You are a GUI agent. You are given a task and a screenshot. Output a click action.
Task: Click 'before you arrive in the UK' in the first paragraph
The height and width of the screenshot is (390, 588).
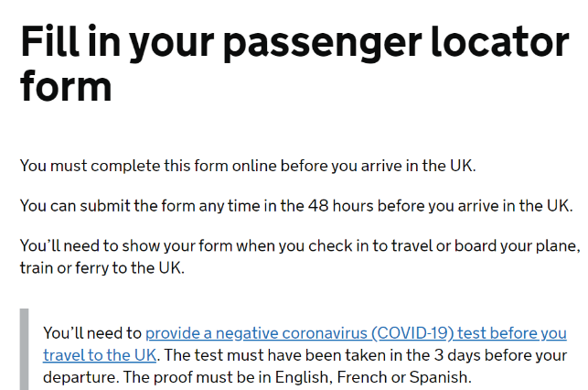pos(378,166)
